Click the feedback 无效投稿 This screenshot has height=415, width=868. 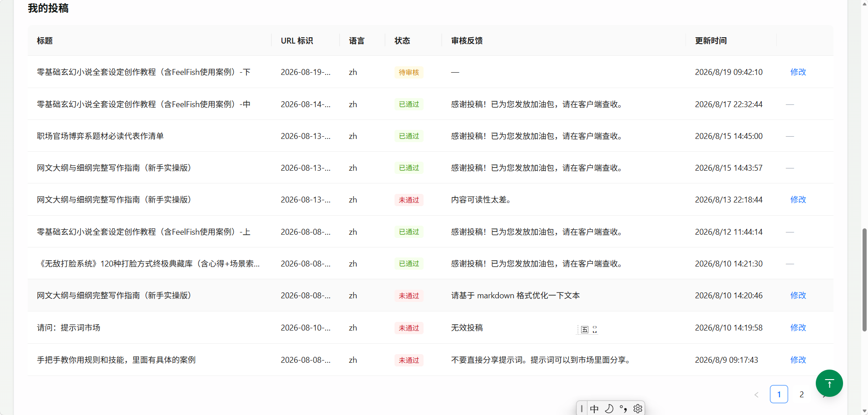pyautogui.click(x=467, y=328)
